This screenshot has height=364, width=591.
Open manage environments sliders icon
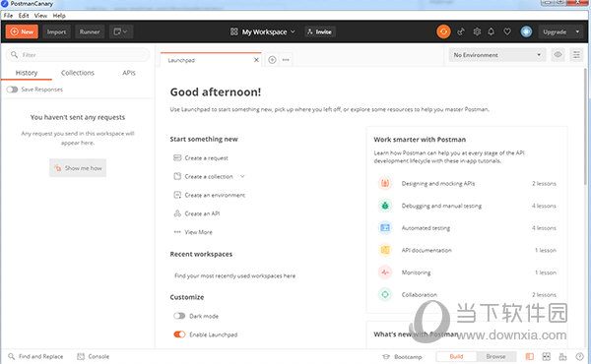point(576,55)
